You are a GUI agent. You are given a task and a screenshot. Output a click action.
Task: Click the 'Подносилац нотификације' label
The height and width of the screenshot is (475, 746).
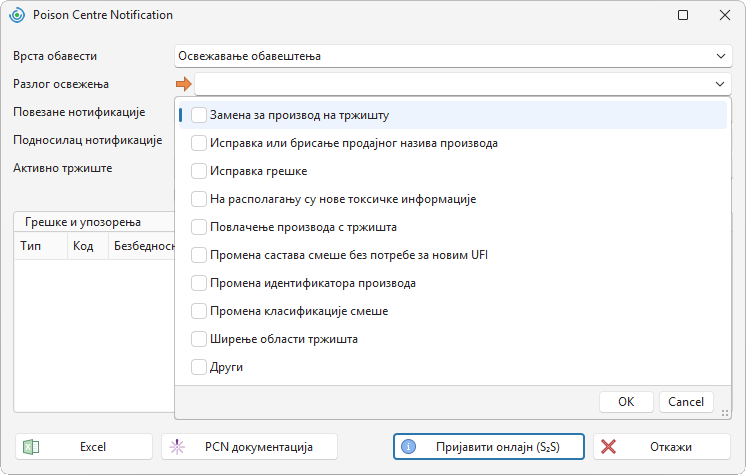[x=88, y=140]
